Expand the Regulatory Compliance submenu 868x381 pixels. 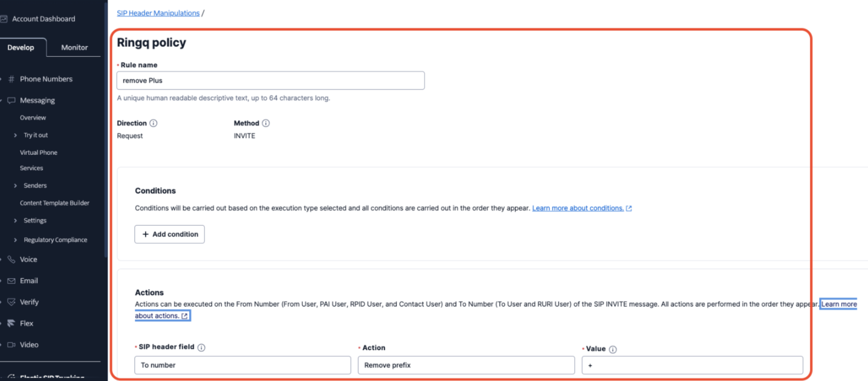click(x=15, y=240)
